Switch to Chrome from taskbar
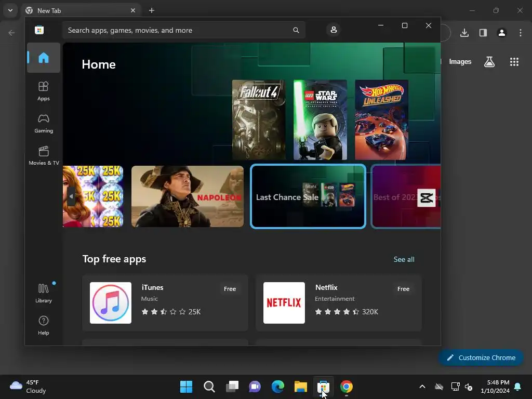This screenshot has height=399, width=532. tap(347, 387)
